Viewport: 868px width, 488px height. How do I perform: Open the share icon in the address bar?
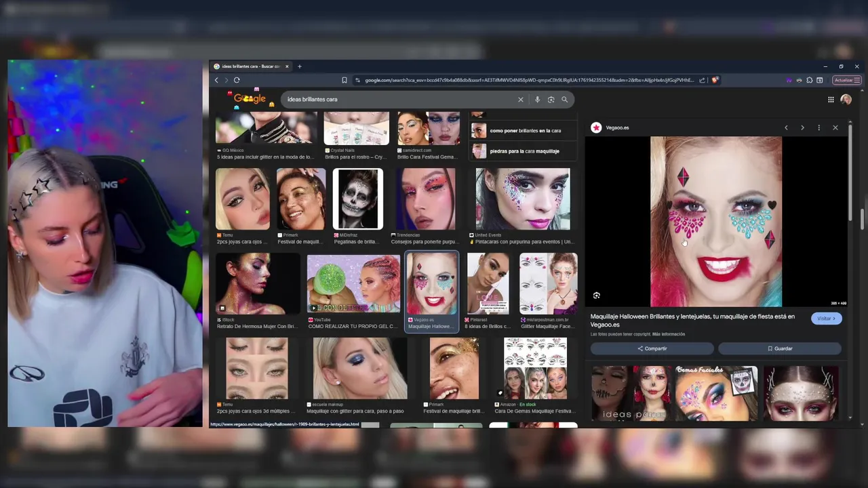703,80
